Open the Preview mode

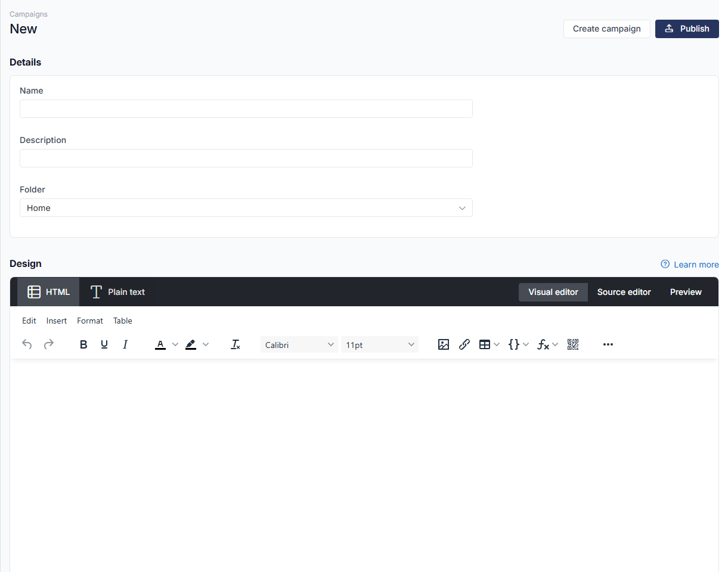[x=686, y=292]
